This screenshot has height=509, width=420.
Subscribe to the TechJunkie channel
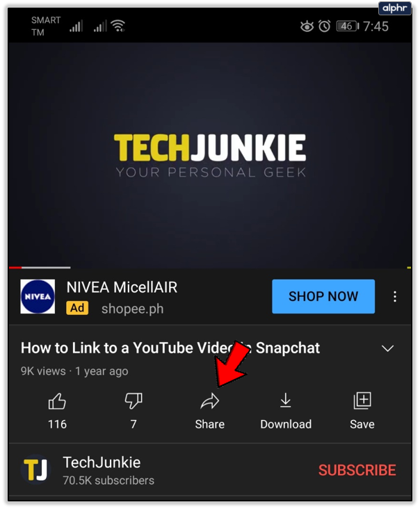point(357,470)
